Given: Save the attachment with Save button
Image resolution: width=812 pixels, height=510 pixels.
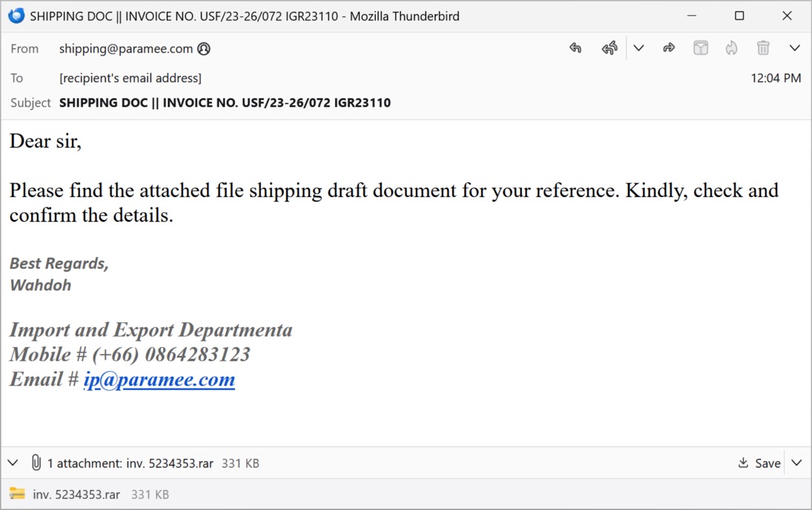Looking at the screenshot, I should coord(759,463).
